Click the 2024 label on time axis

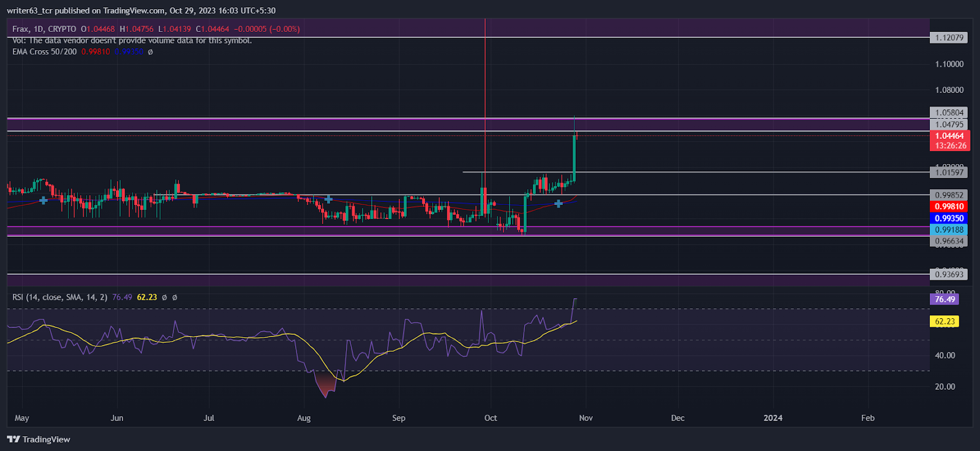[772, 418]
